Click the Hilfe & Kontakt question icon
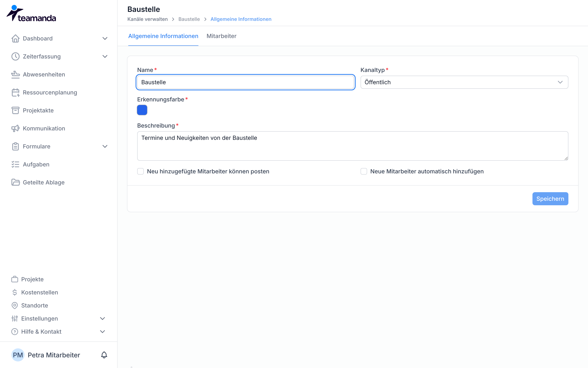Viewport: 588px width, 368px height. click(14, 332)
